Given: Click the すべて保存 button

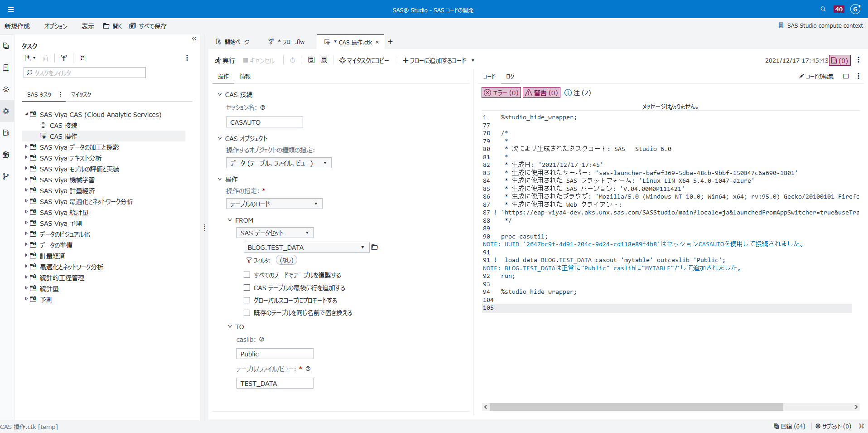Looking at the screenshot, I should pos(148,26).
